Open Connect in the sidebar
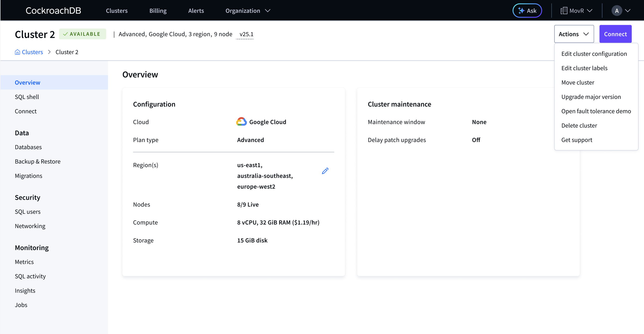 (x=25, y=111)
